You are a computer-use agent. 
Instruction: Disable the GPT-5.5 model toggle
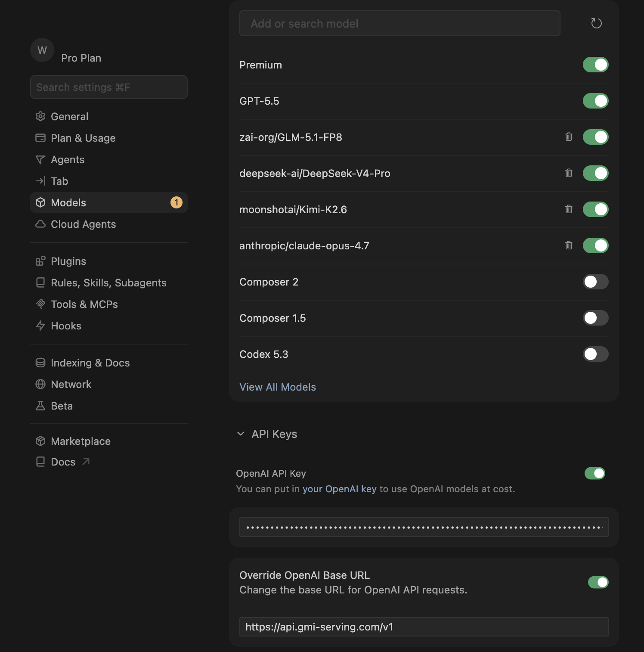pos(596,101)
